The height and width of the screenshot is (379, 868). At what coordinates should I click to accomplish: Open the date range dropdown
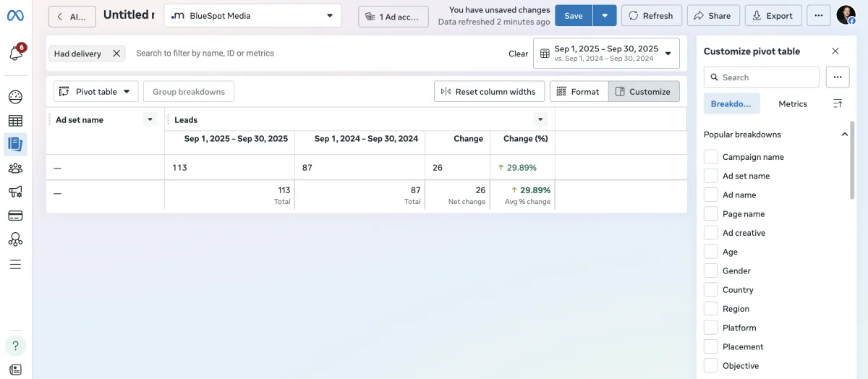coord(606,54)
